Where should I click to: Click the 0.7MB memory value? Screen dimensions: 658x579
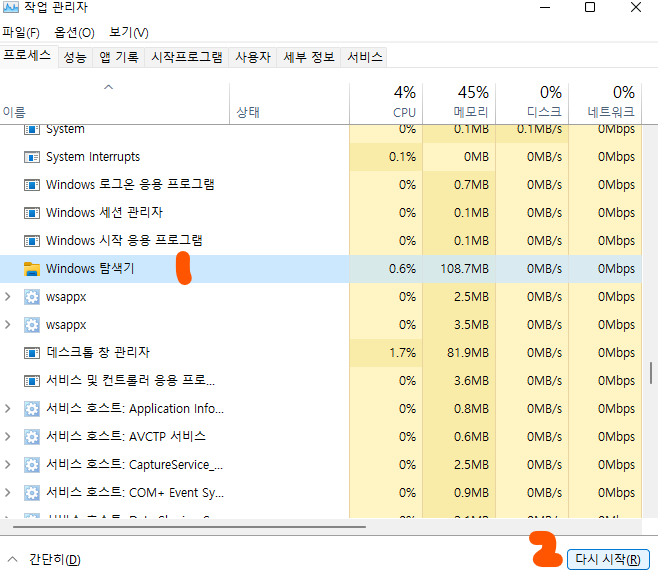pos(471,185)
